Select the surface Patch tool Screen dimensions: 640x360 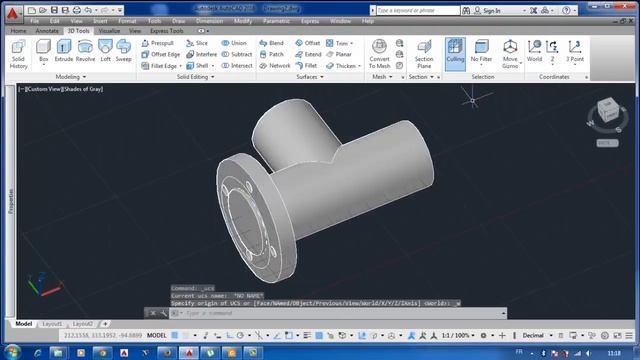pyautogui.click(x=271, y=54)
